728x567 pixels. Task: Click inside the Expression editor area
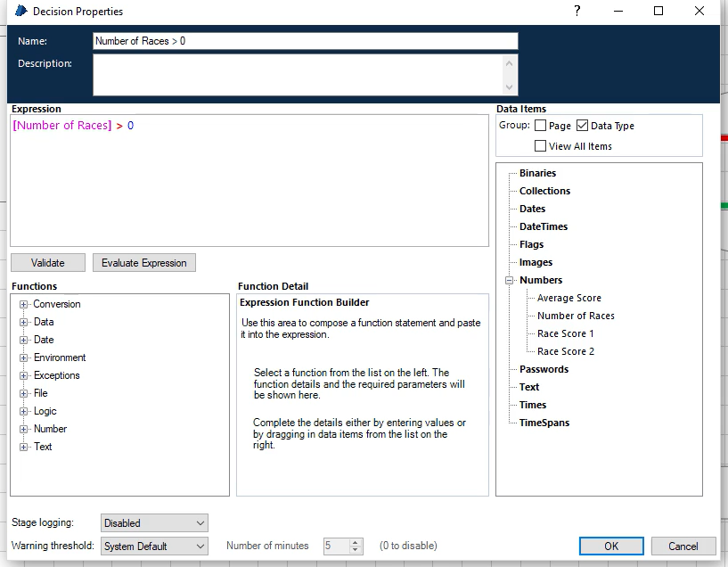249,180
